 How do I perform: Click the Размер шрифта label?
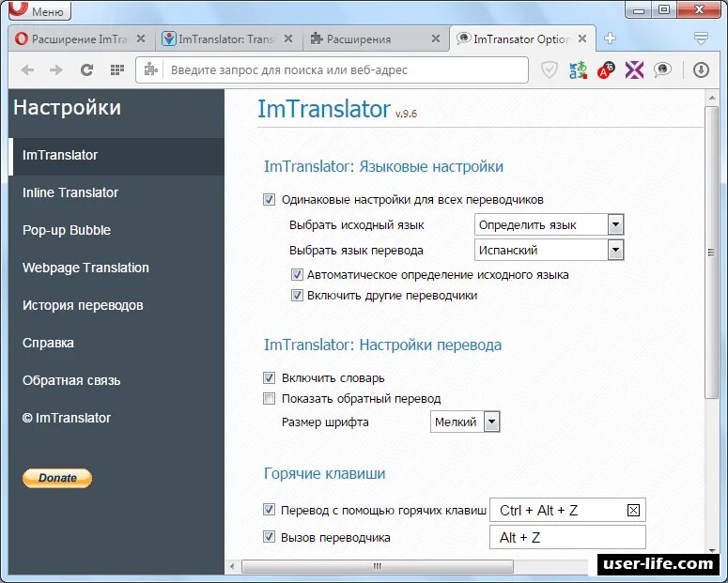click(x=325, y=422)
